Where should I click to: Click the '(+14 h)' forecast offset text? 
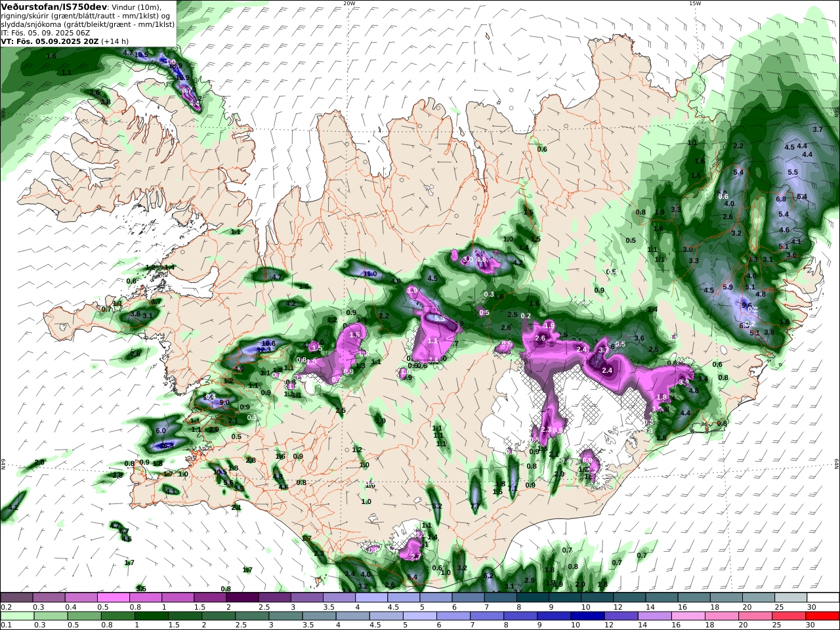[115, 41]
